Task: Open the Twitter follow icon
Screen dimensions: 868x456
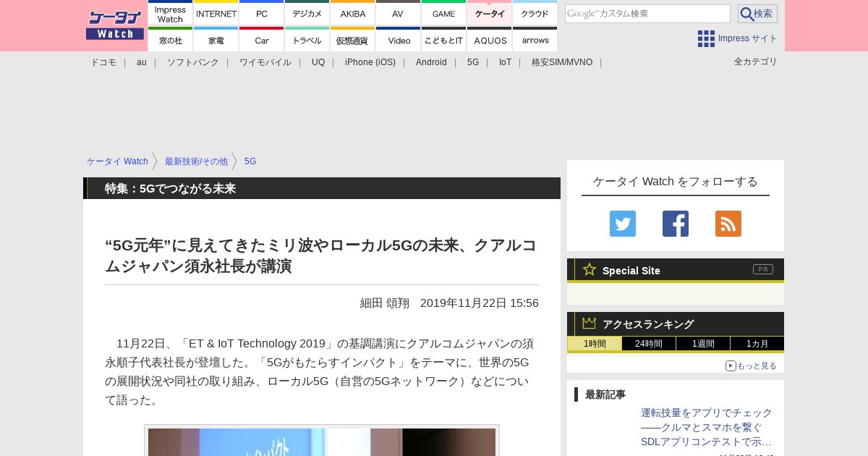Action: [623, 224]
